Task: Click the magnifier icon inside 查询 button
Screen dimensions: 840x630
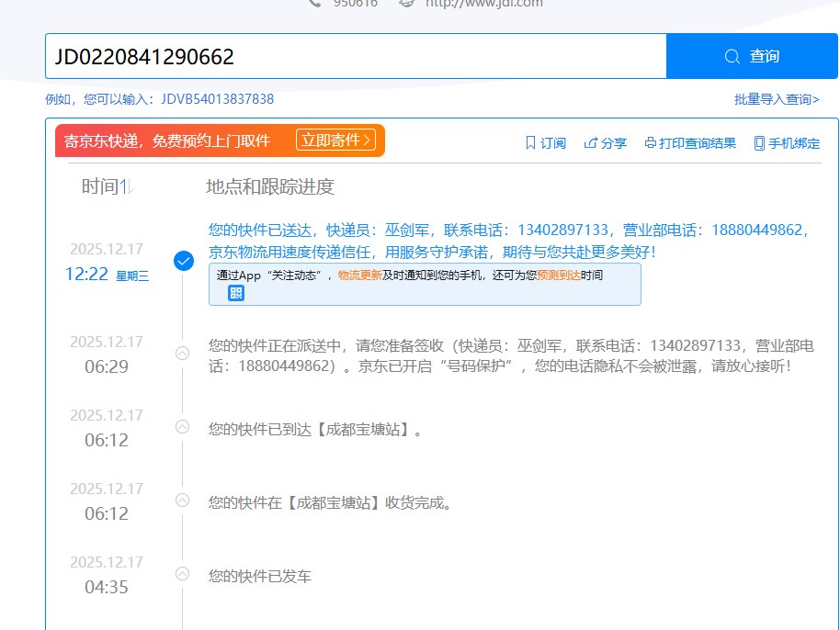Action: tap(732, 57)
